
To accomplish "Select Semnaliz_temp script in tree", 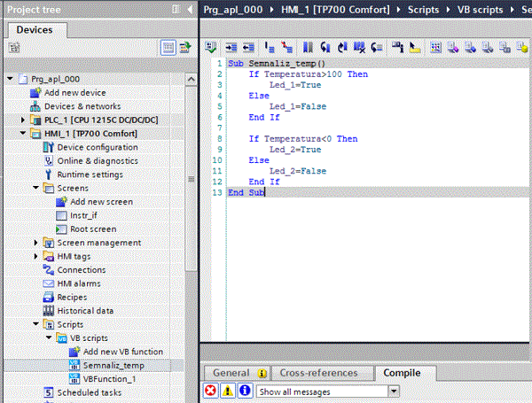I will point(113,365).
